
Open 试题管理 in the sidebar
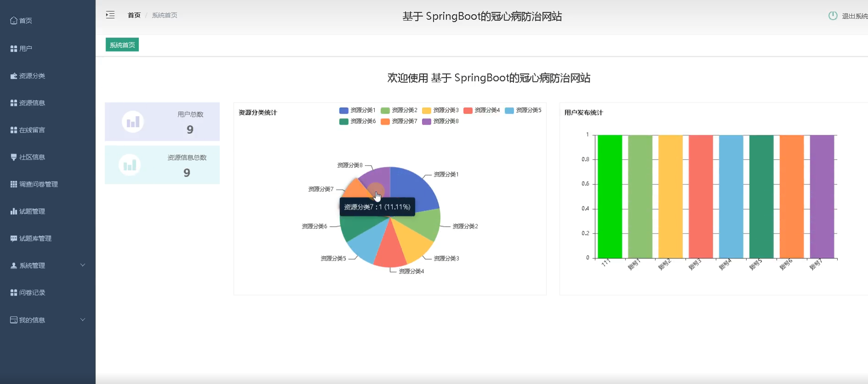(48, 211)
